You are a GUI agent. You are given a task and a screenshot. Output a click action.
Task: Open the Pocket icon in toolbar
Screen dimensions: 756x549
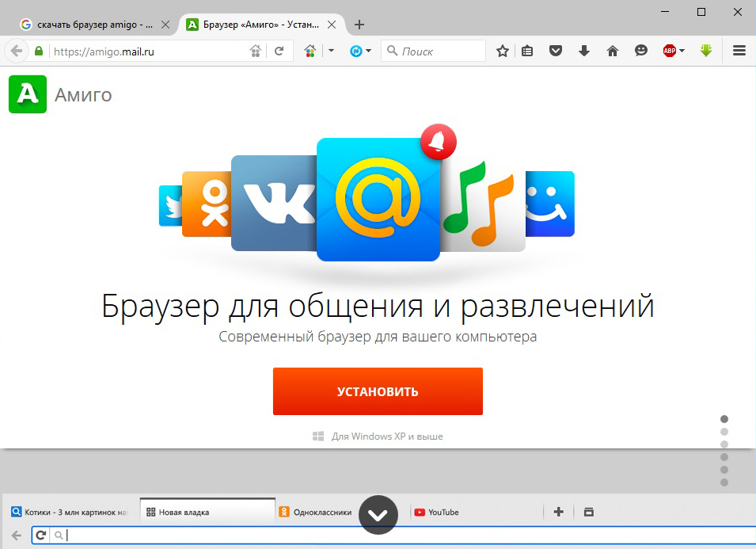coord(556,51)
